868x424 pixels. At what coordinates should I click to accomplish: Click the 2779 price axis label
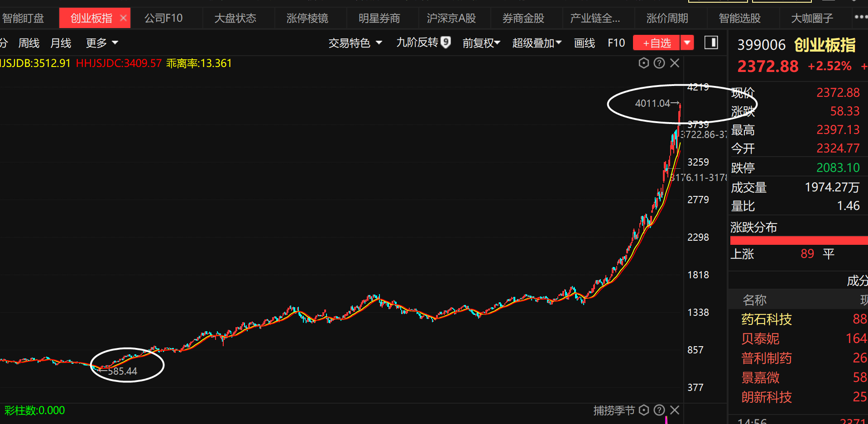(x=698, y=200)
